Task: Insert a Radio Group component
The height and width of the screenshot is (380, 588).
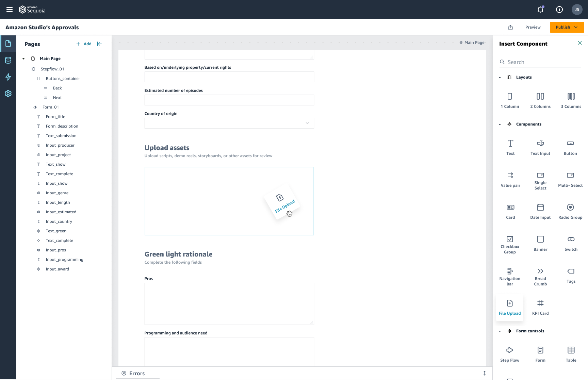Action: 570,210
